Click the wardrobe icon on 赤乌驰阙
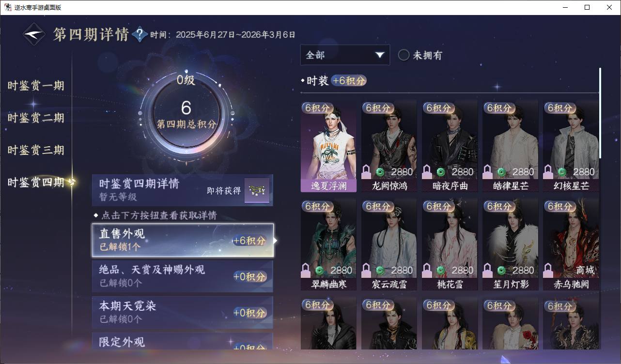Screen dimensions: 621x364 pyautogui.click(x=548, y=270)
